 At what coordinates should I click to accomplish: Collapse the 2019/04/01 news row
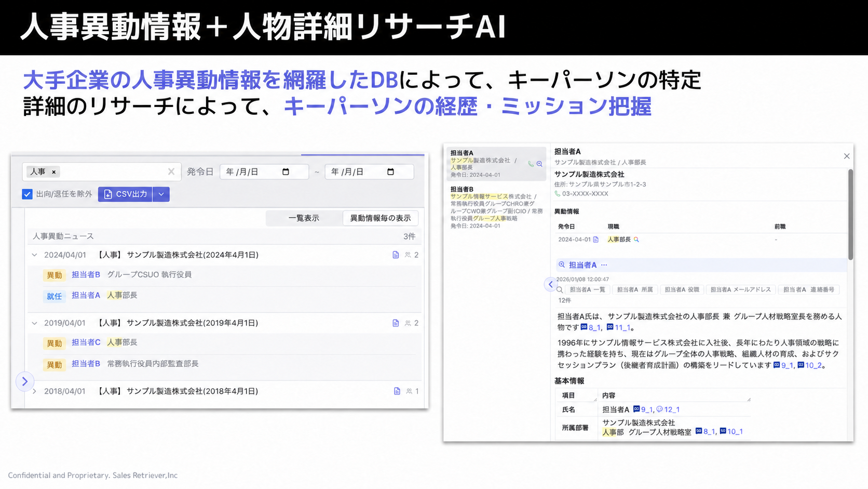pyautogui.click(x=34, y=323)
